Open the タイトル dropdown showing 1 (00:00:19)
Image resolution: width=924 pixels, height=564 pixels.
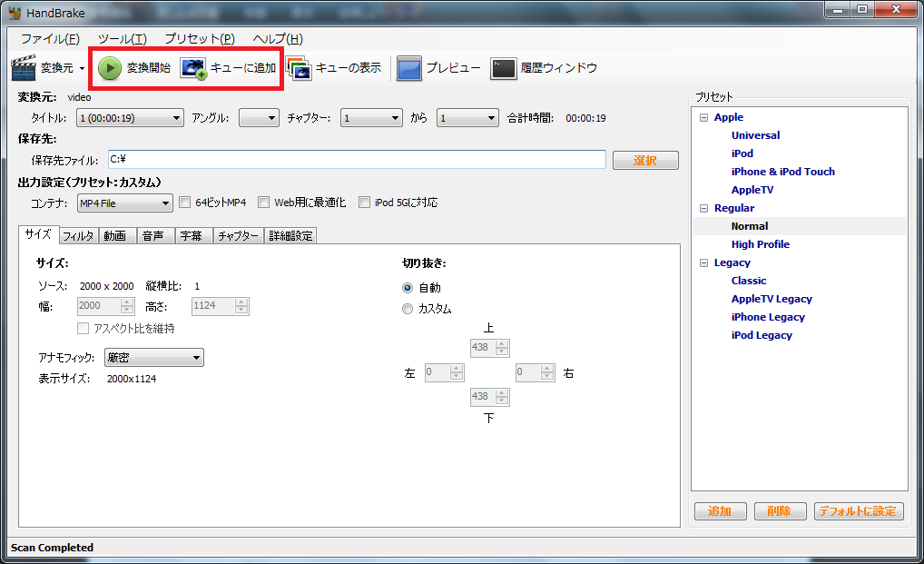(x=130, y=118)
